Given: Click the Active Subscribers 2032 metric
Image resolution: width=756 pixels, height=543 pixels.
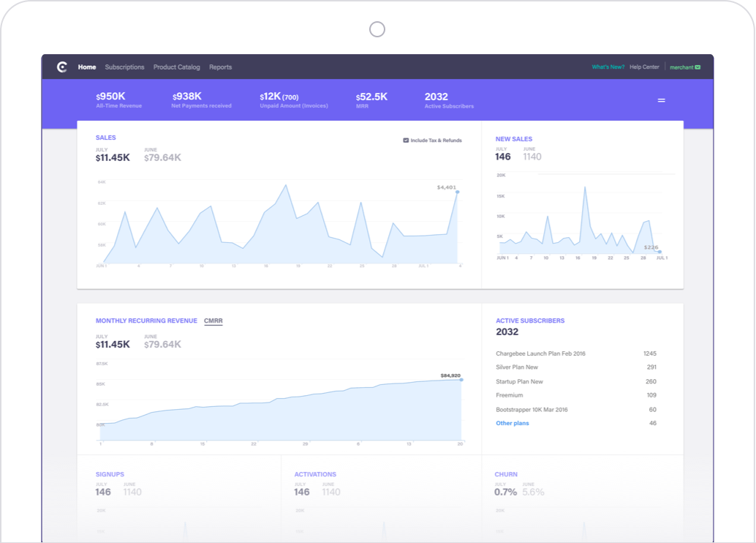Looking at the screenshot, I should 449,100.
